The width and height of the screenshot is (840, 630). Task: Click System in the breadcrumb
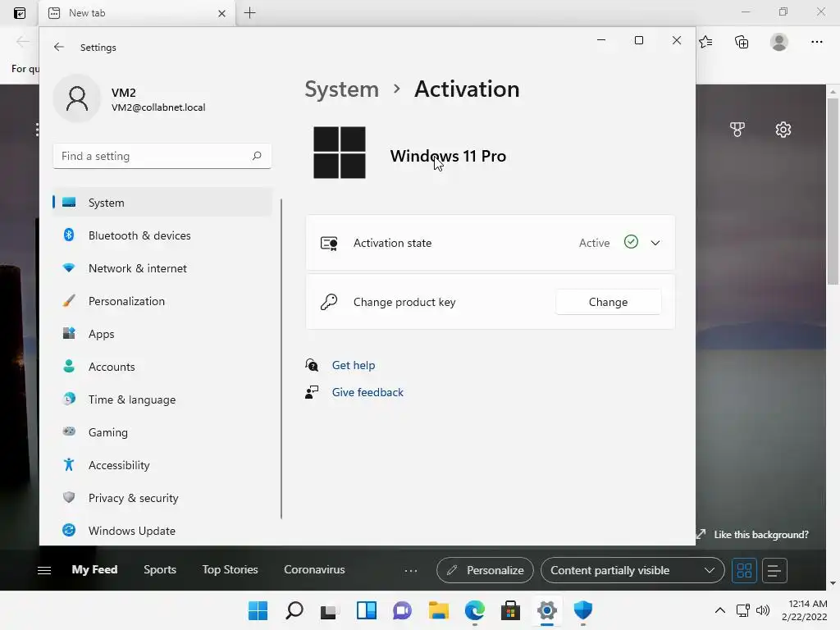(x=342, y=89)
